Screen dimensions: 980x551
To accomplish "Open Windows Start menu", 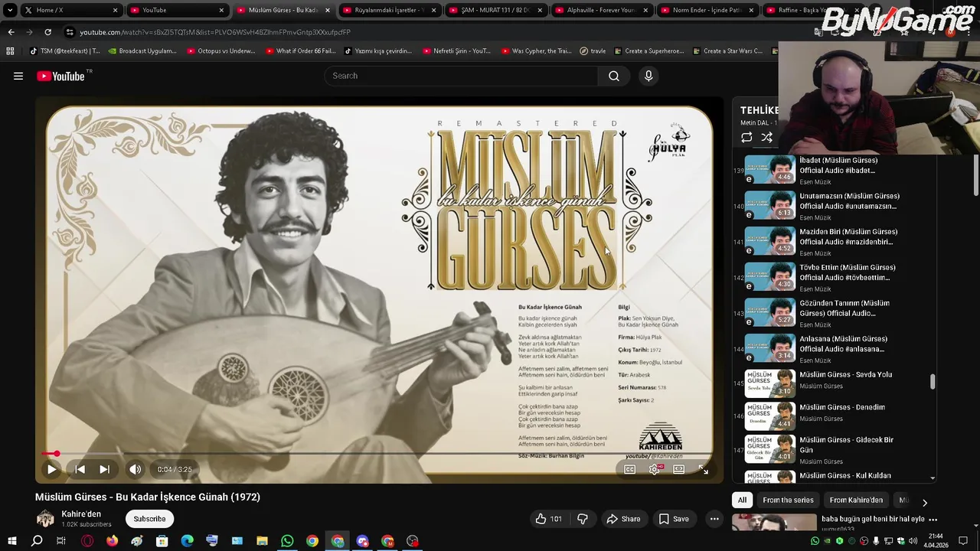I will coord(11,541).
